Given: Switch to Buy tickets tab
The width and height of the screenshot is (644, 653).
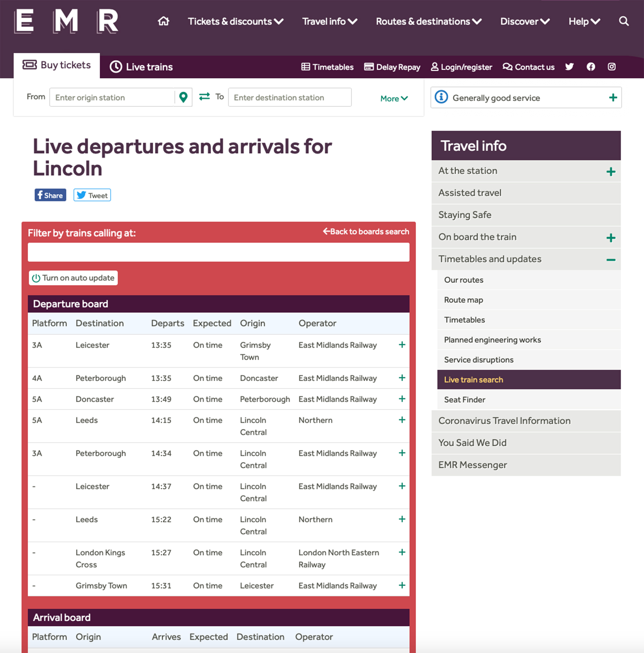Looking at the screenshot, I should pos(57,65).
